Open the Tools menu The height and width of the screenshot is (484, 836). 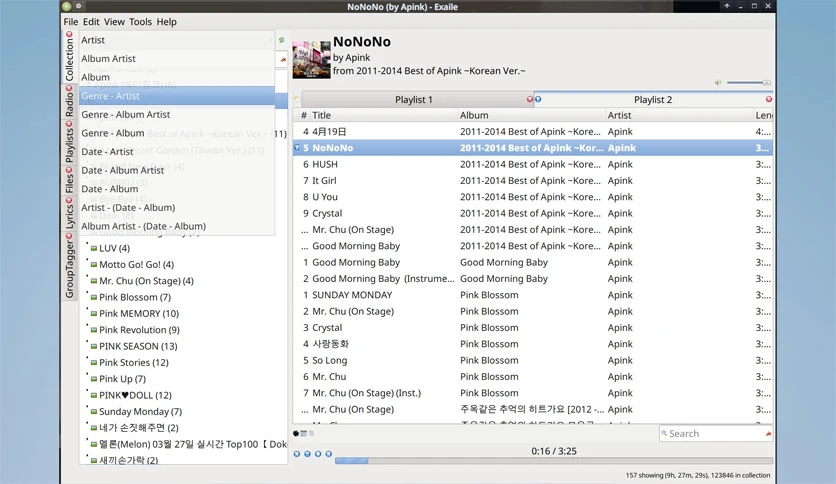[140, 22]
